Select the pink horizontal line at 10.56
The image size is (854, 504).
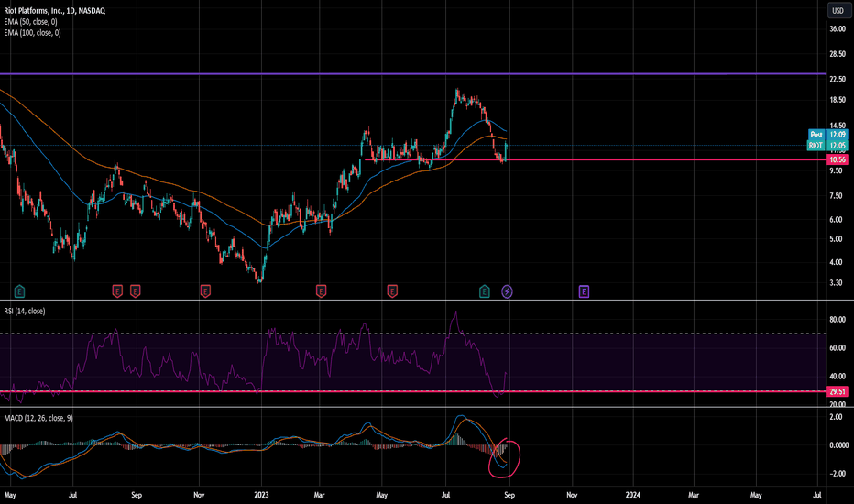point(595,159)
